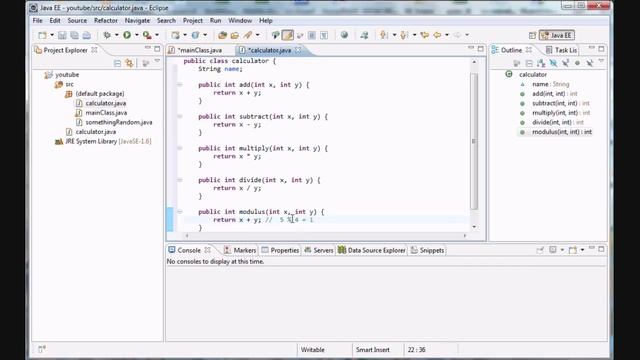
Task: Click the Open Web Browser globe icon
Action: (x=344, y=35)
